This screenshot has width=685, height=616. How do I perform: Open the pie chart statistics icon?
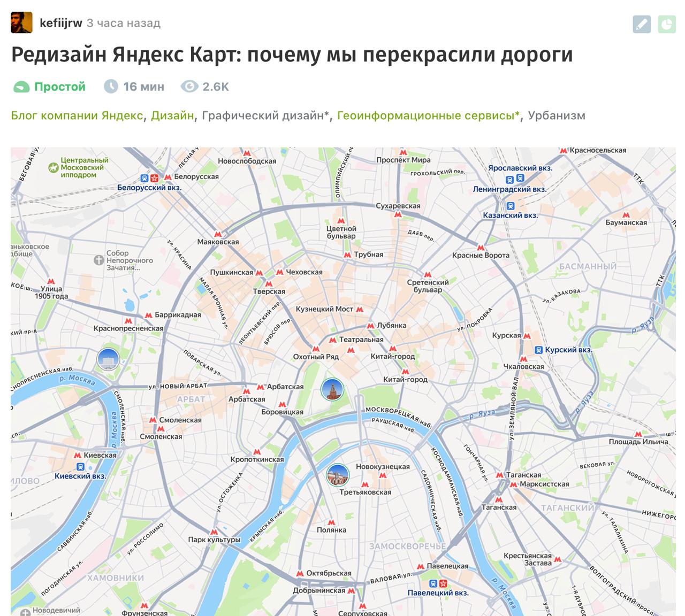[x=667, y=24]
